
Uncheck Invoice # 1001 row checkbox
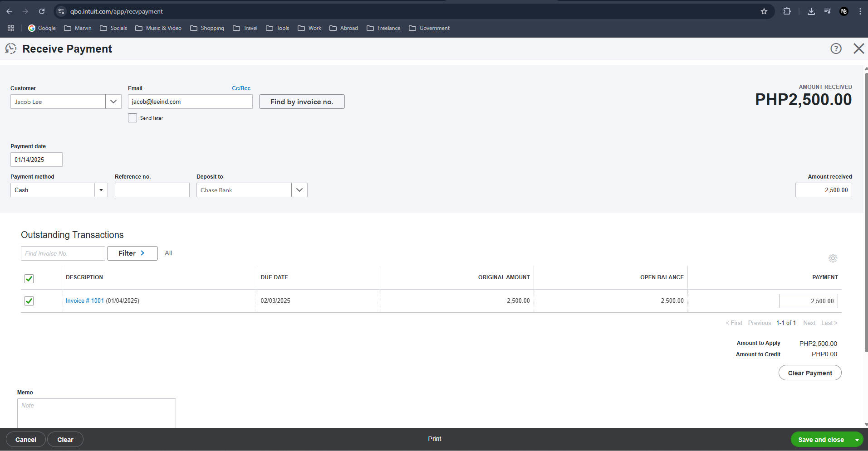(29, 301)
